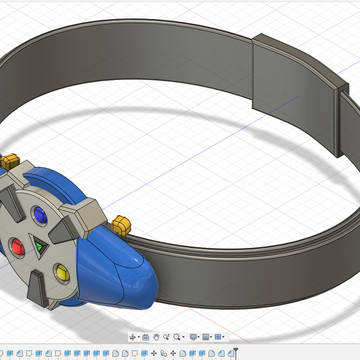360x360 pixels.
Task: Click the Viewports layout icon
Action: point(218,337)
